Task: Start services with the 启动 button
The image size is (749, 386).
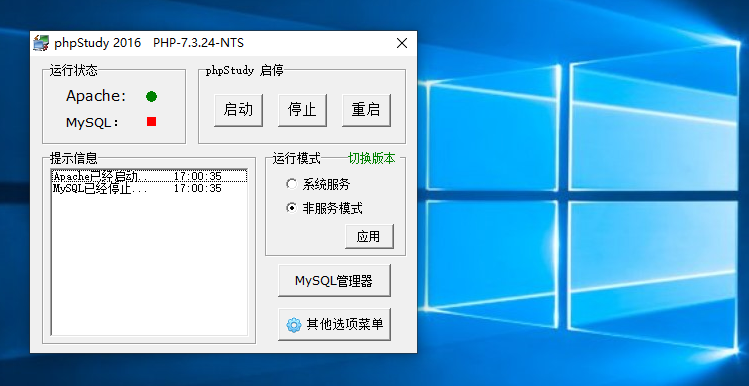Action: (238, 110)
